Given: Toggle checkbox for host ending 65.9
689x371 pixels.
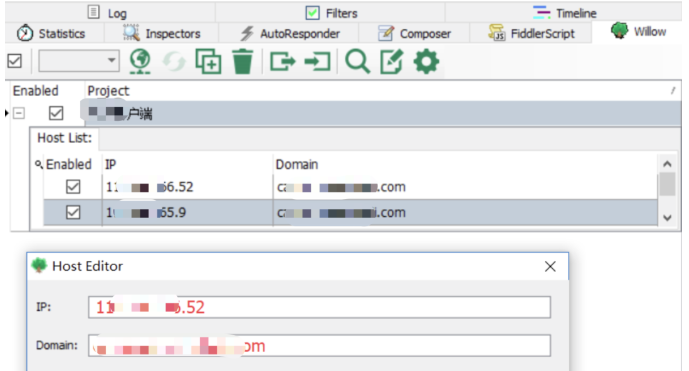Looking at the screenshot, I should (x=73, y=212).
